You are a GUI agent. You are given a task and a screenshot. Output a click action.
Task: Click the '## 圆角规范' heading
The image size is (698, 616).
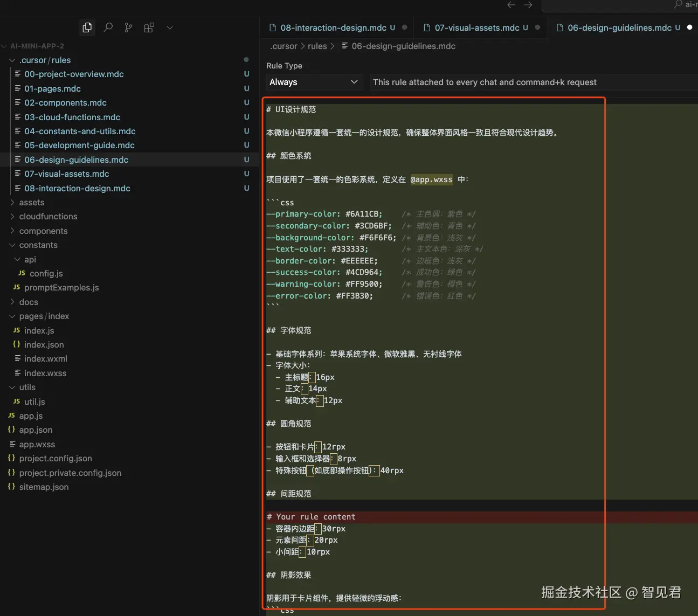(289, 424)
